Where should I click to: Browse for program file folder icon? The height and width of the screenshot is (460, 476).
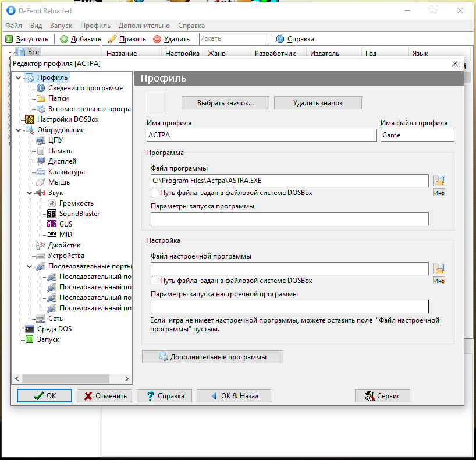click(439, 181)
